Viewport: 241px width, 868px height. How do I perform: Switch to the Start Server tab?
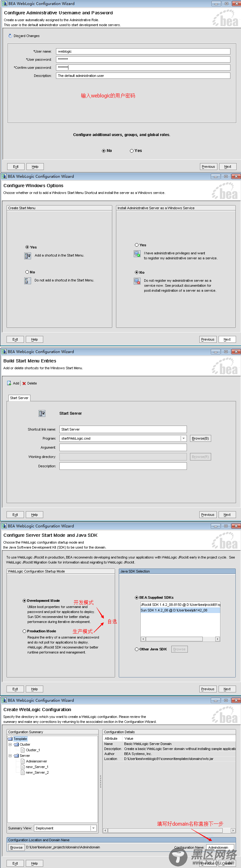19,398
